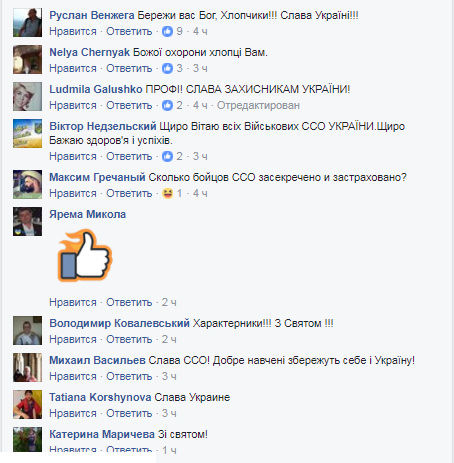Click the flaming thumbs-up sticker
Viewport: 454px width, 463px height.
coord(85,255)
